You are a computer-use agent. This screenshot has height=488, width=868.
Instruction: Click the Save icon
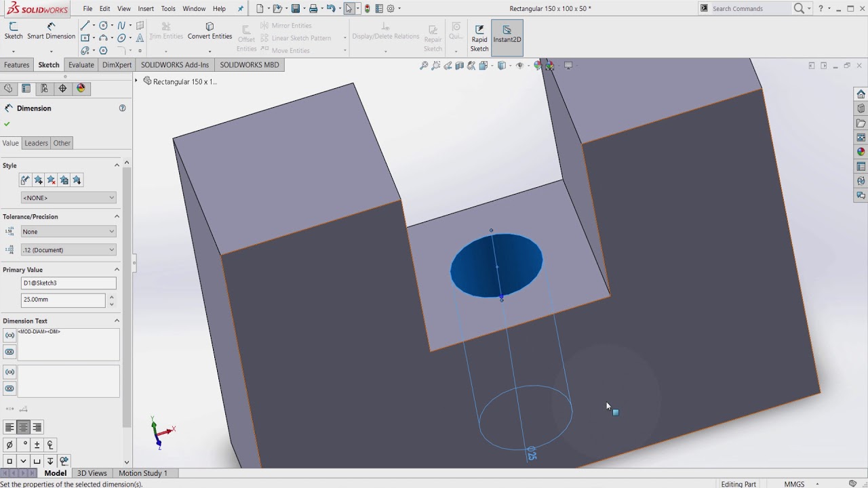[296, 9]
